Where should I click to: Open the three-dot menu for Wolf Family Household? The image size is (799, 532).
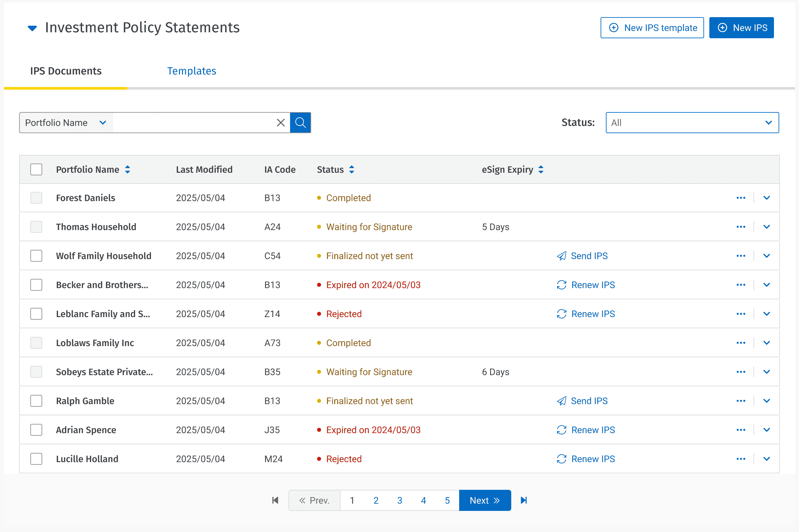741,256
